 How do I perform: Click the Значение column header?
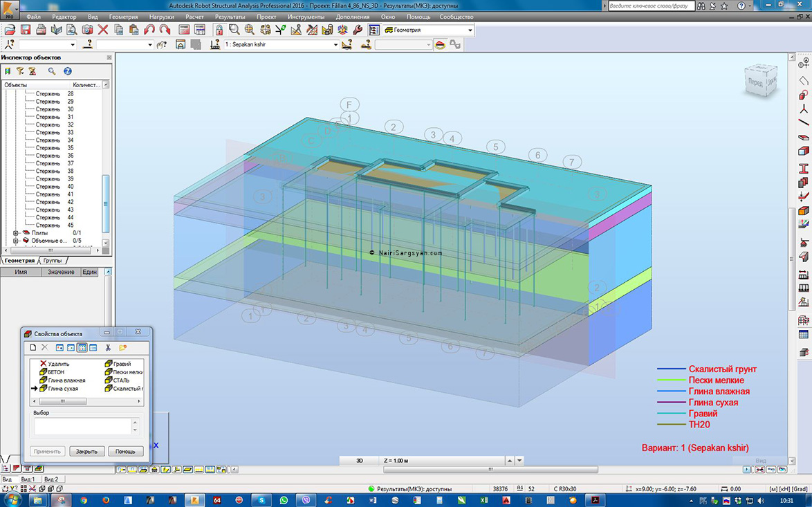61,272
